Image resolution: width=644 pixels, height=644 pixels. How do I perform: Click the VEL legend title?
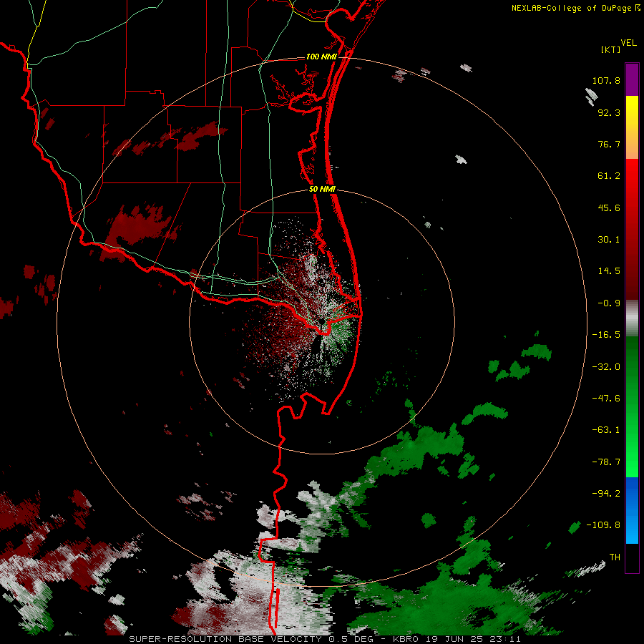click(629, 43)
